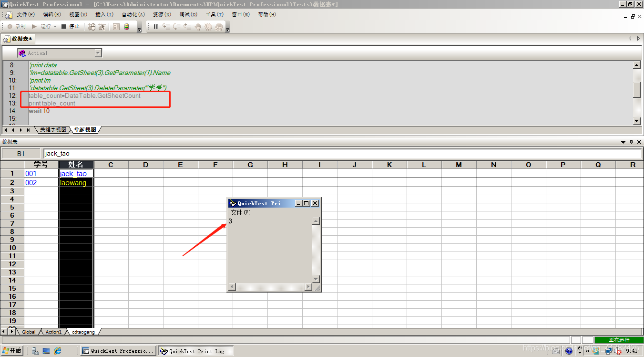Click cell containing 002
The width and height of the screenshot is (644, 357).
point(41,183)
